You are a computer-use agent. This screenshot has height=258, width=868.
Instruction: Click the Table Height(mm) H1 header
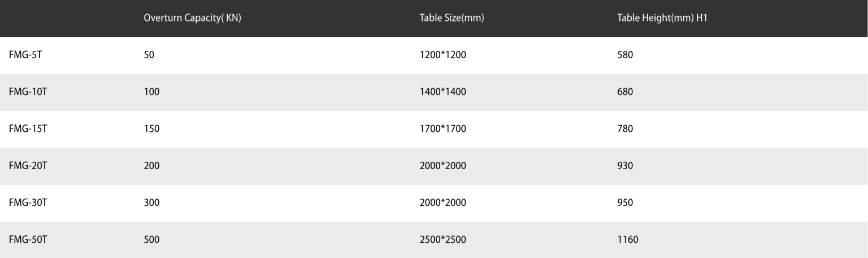(x=662, y=18)
